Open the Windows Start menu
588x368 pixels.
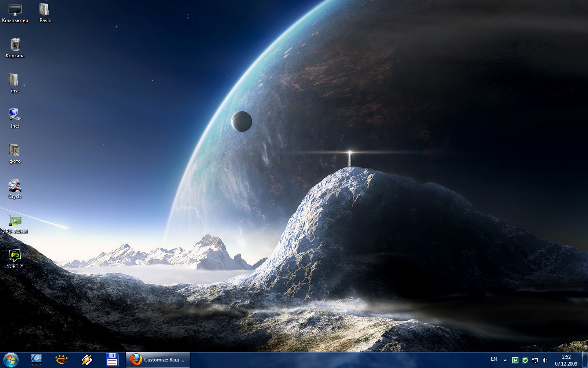coord(11,360)
